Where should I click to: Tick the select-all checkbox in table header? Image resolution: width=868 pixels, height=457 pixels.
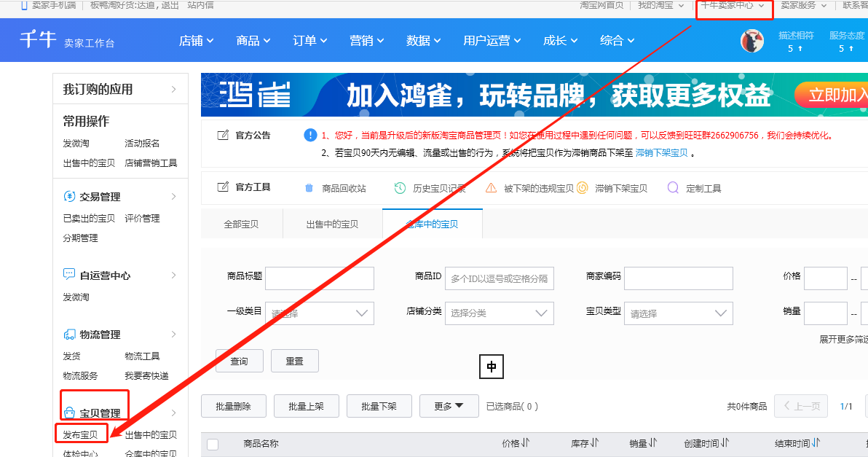coord(213,445)
